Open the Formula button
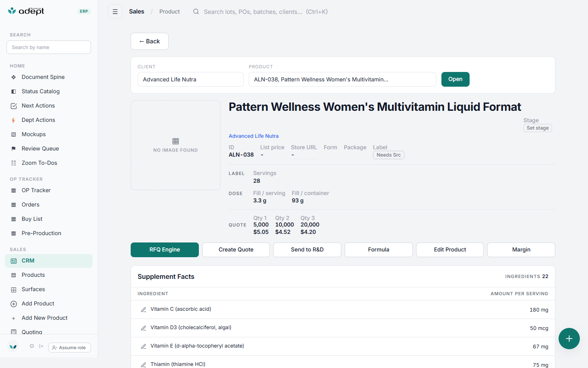Image resolution: width=588 pixels, height=368 pixels. click(x=379, y=250)
